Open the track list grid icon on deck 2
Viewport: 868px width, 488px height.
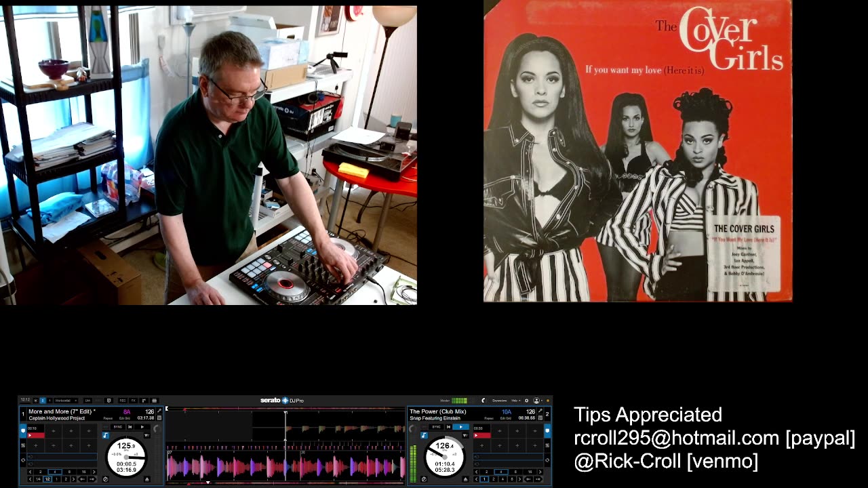[540, 418]
